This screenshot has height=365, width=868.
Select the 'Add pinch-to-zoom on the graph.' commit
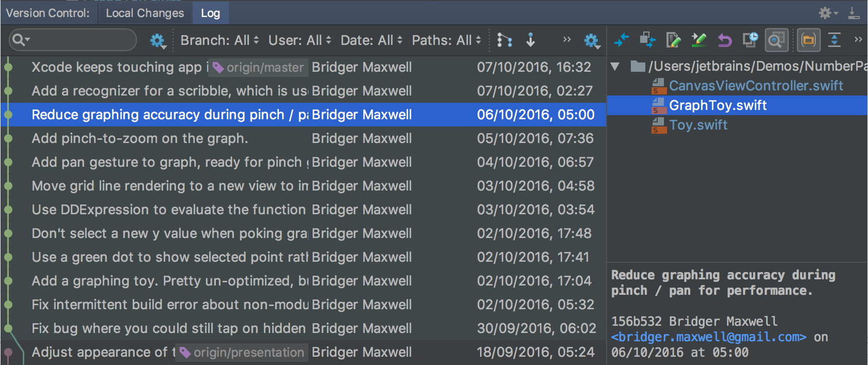(139, 138)
